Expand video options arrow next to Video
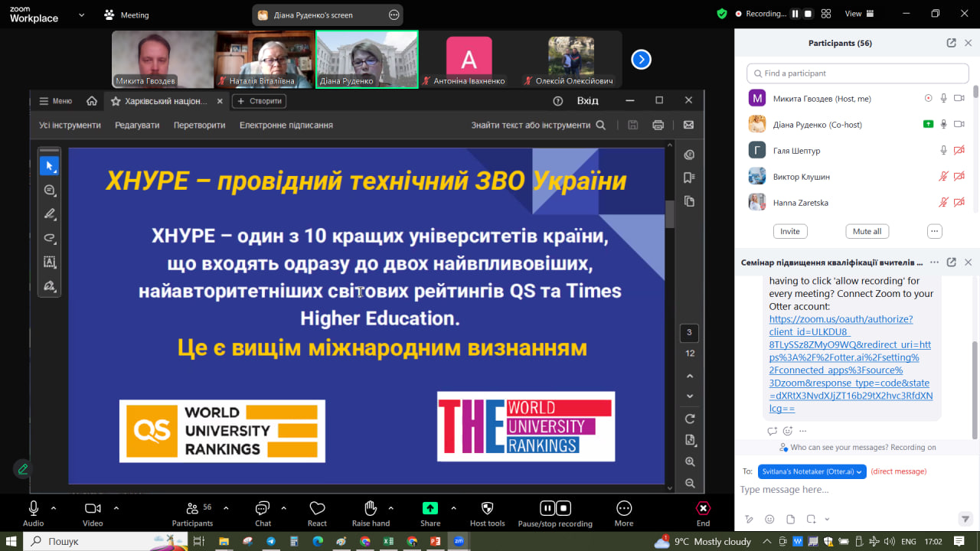The image size is (980, 551). [x=116, y=507]
